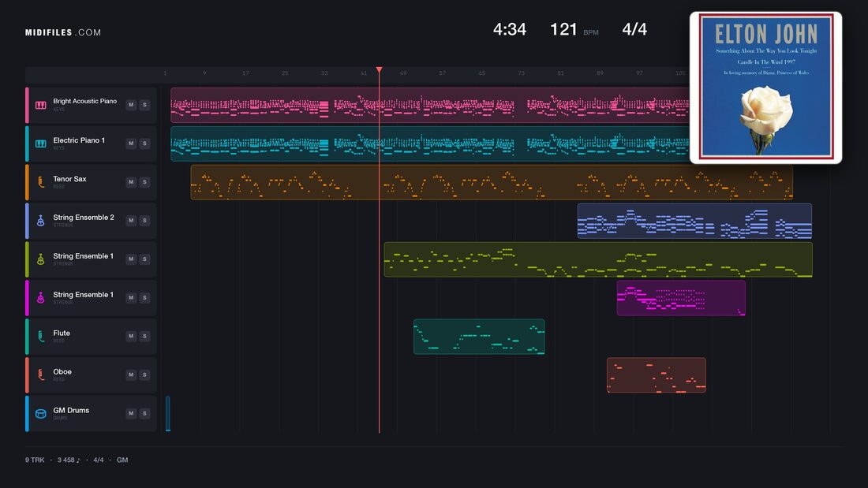This screenshot has height=488, width=868.
Task: Solo the magenta String Ensemble 1 track
Action: (144, 298)
